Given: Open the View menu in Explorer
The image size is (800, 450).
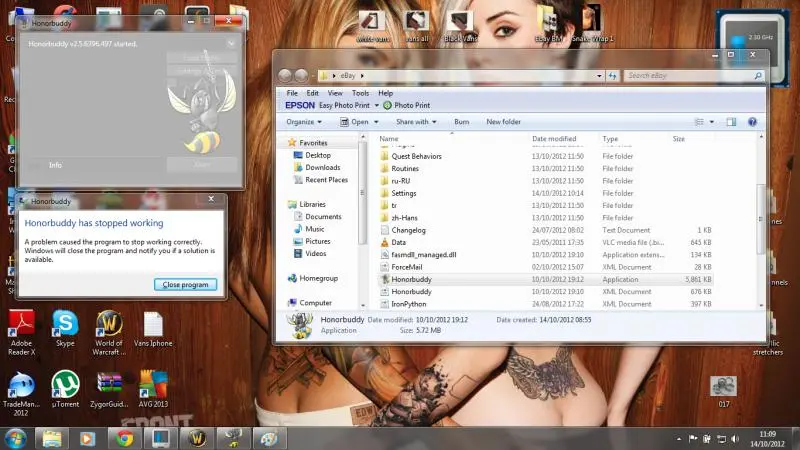Looking at the screenshot, I should [x=335, y=93].
